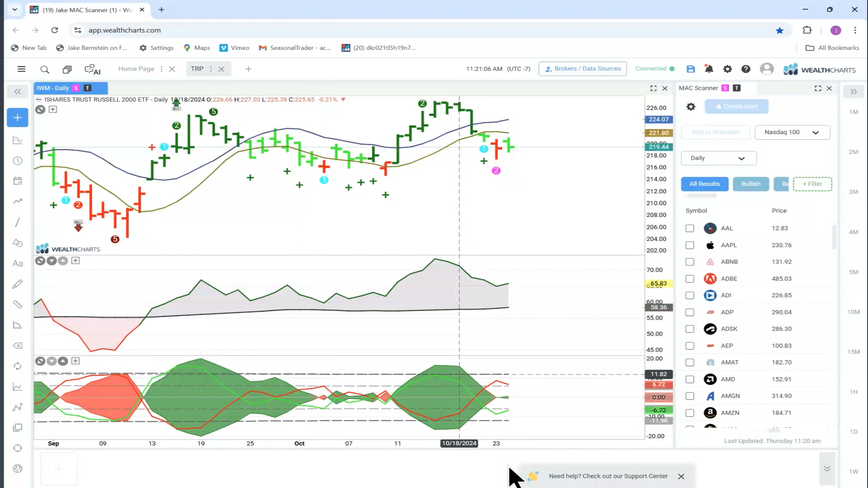Hide indicators on the price chart
The width and height of the screenshot is (868, 488).
(x=40, y=109)
